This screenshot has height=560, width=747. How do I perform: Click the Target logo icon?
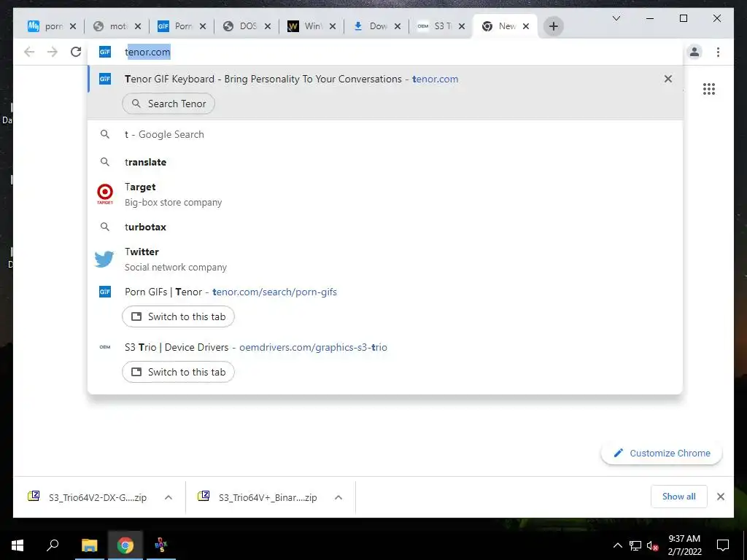(x=105, y=194)
